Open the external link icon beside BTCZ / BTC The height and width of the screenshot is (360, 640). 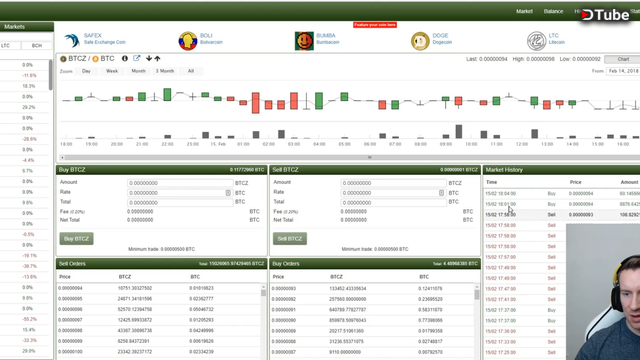(x=137, y=58)
